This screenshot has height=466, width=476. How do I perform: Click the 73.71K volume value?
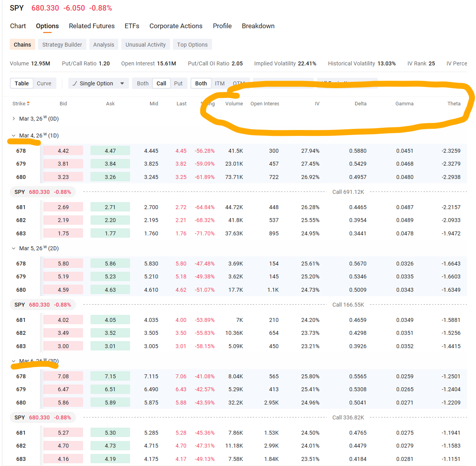(234, 177)
